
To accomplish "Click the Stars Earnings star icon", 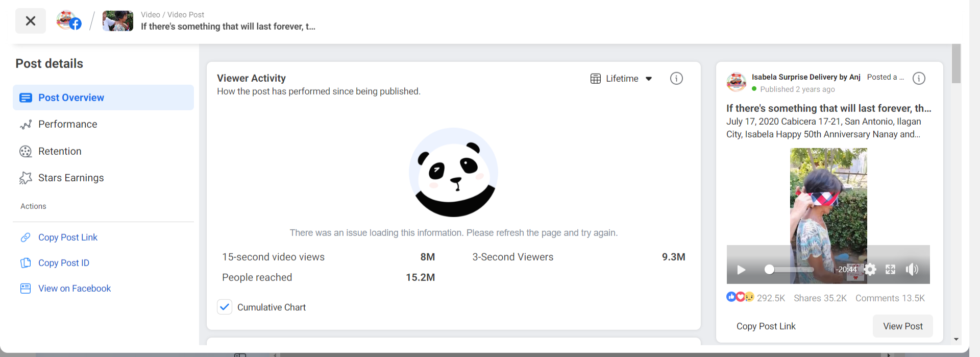I will (x=26, y=178).
